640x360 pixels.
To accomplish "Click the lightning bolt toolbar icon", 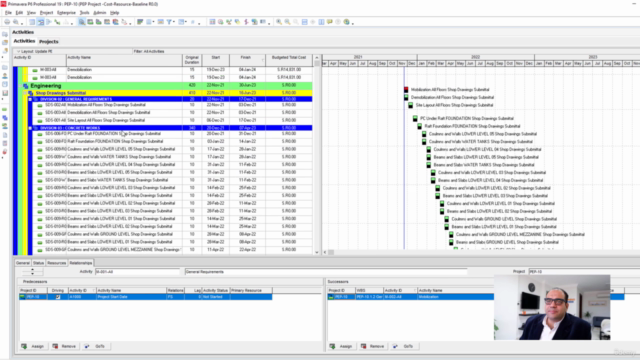I will tap(246, 22).
